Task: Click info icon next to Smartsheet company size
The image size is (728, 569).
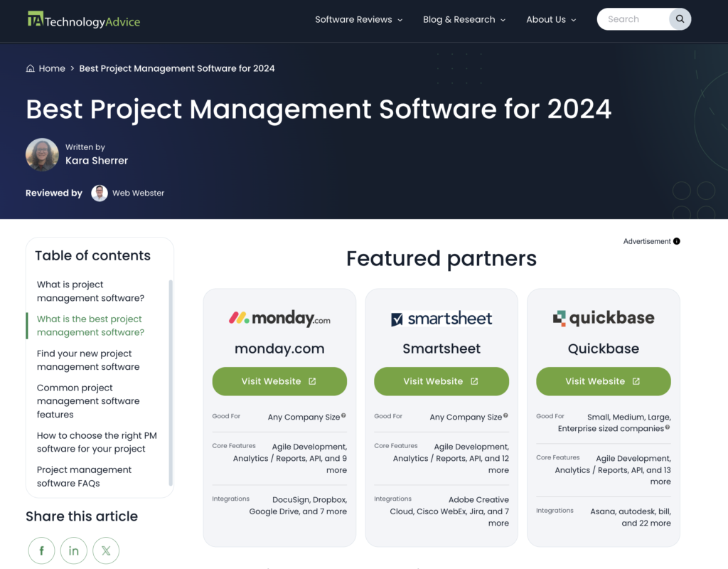Action: pyautogui.click(x=505, y=415)
